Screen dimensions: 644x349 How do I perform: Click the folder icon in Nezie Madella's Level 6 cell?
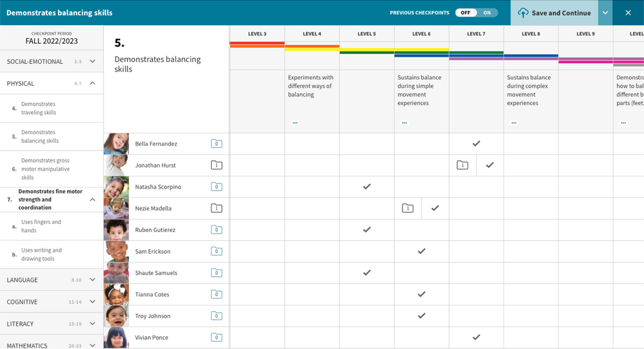tap(408, 209)
